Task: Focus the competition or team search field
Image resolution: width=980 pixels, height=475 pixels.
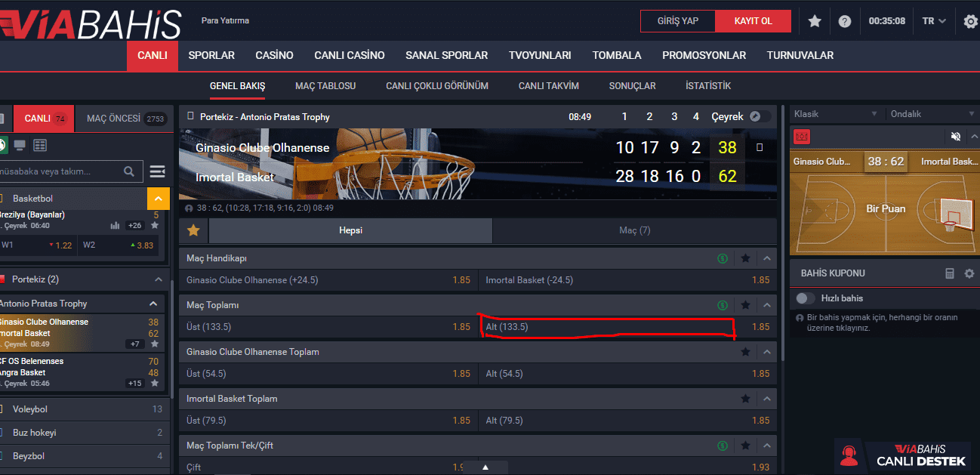Action: 59,171
